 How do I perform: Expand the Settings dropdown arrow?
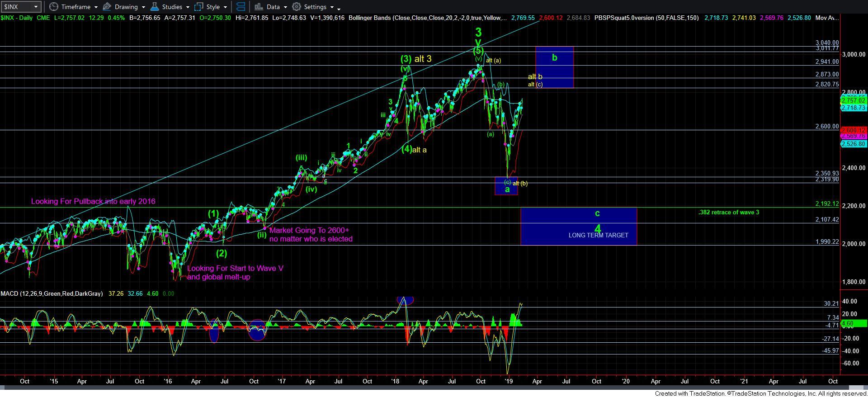tap(332, 7)
